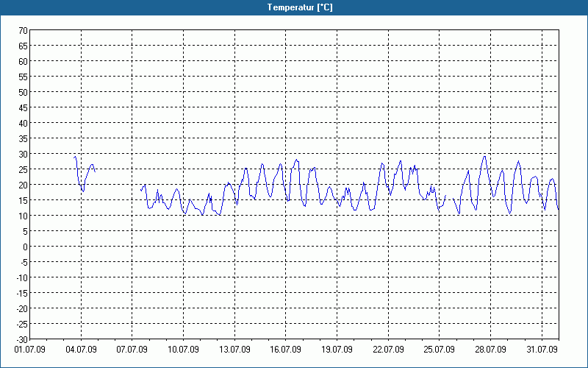
Task: Click the 30 value on temperature axis
Action: click(24, 154)
